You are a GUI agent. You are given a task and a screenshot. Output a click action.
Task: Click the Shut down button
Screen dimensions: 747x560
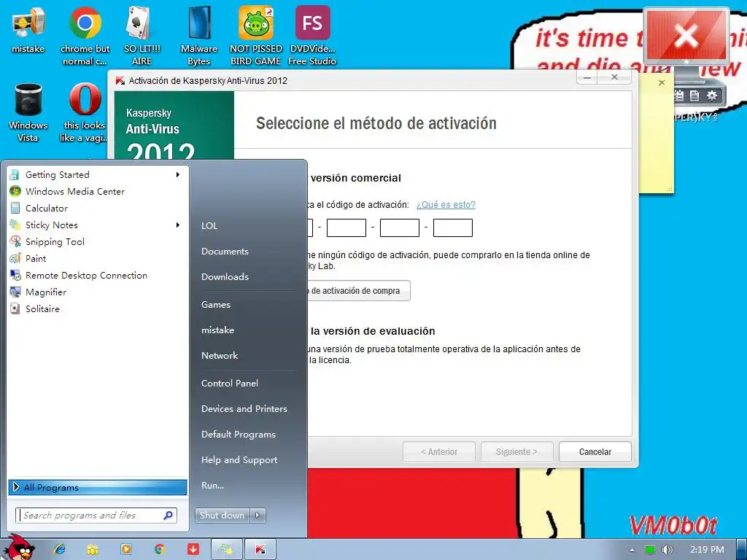point(222,516)
